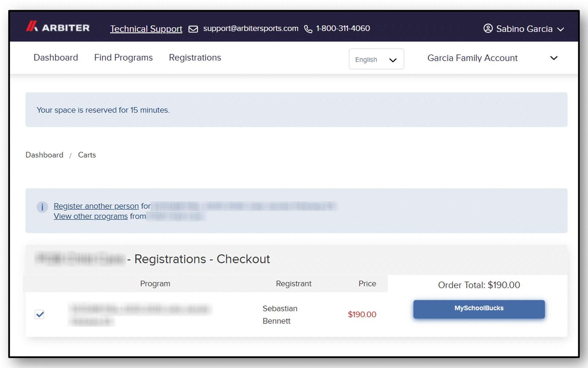Click support@arbitersports.com email address

[251, 28]
